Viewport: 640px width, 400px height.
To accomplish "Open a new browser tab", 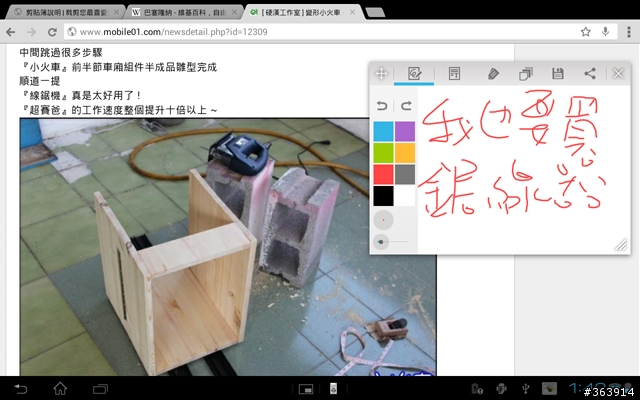I will 375,13.
